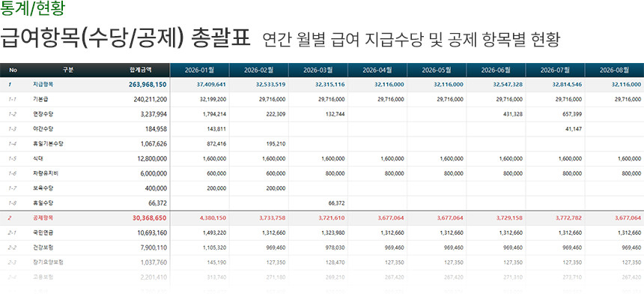Click the 2026-04월 column header

(377, 70)
